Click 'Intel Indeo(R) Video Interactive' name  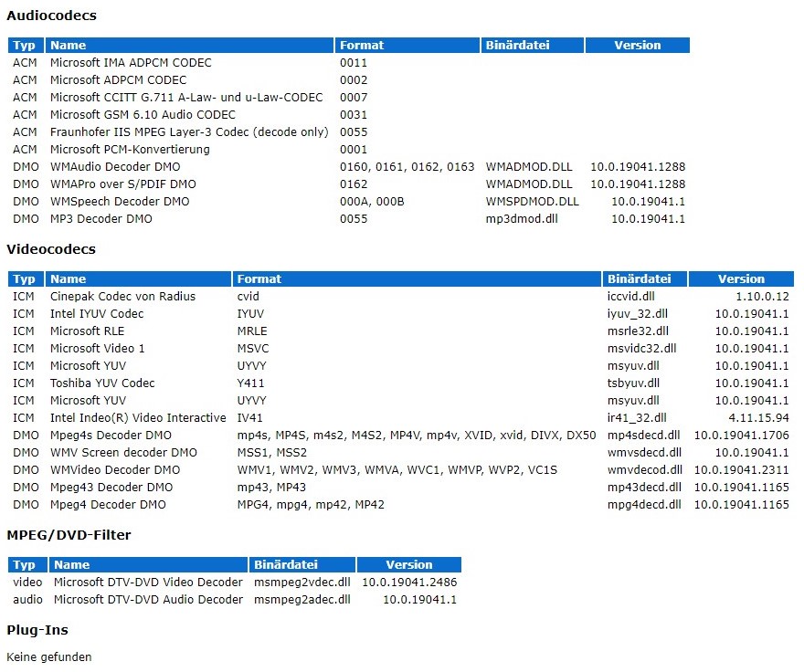tap(138, 418)
